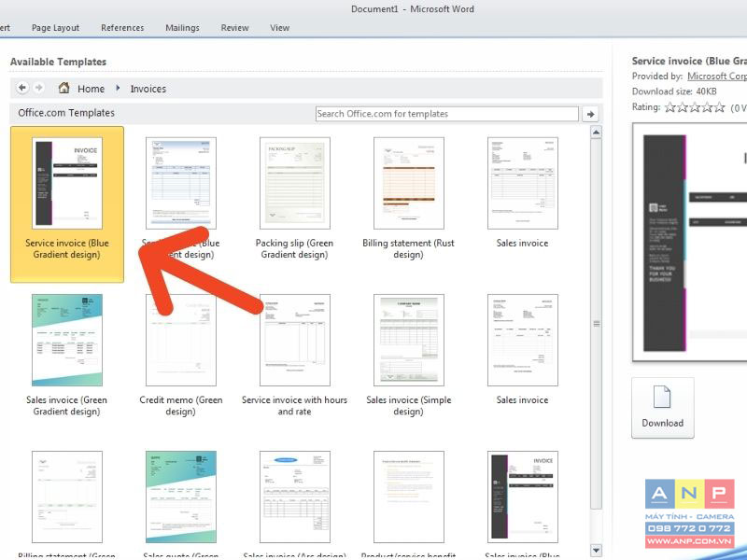Choose Sales invoice (Green Gradient design) template
747x560 pixels.
66,356
